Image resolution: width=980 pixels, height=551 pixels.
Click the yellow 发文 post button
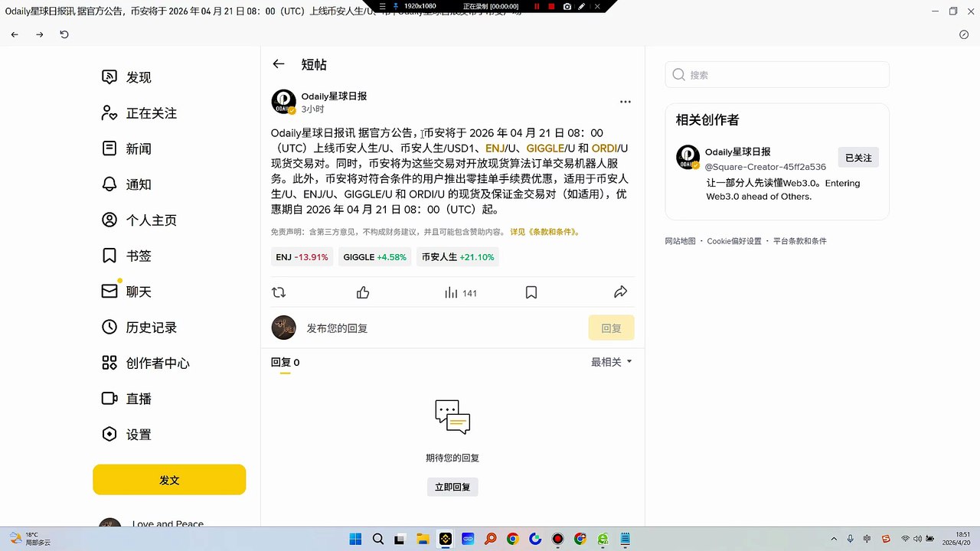169,480
